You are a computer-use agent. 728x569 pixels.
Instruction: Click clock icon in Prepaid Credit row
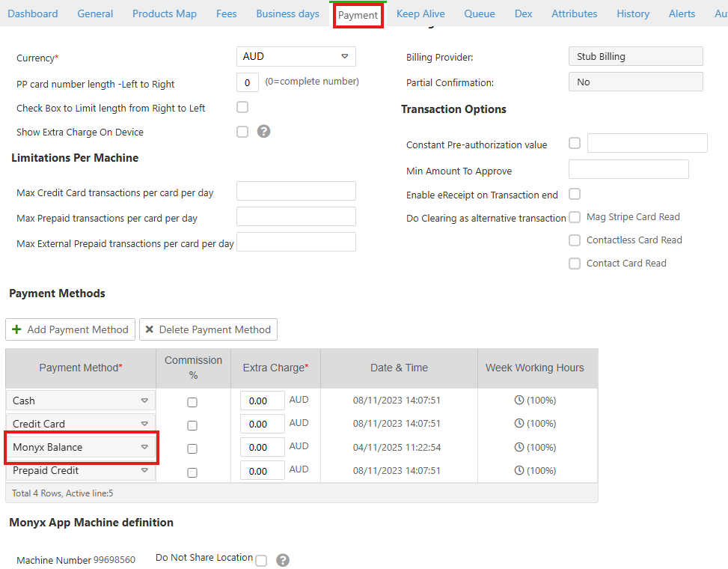[x=519, y=470]
